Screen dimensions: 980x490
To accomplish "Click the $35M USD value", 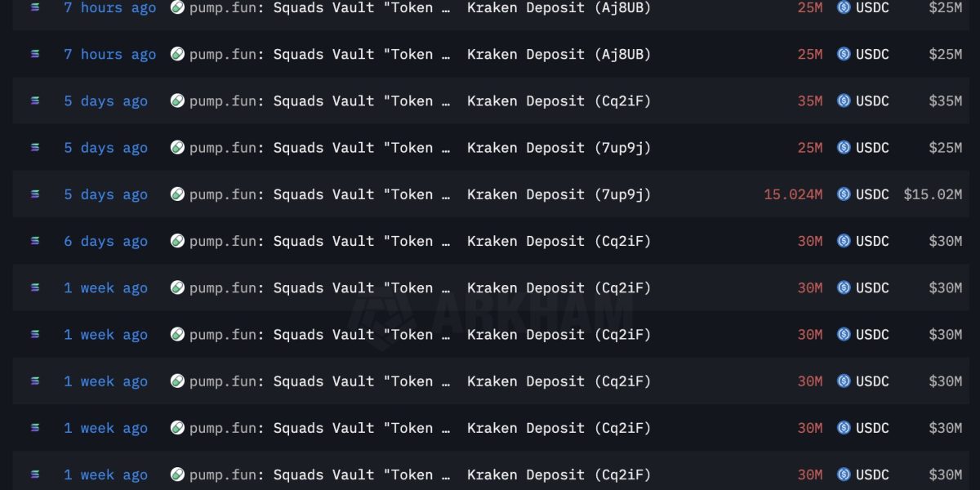I will point(945,101).
